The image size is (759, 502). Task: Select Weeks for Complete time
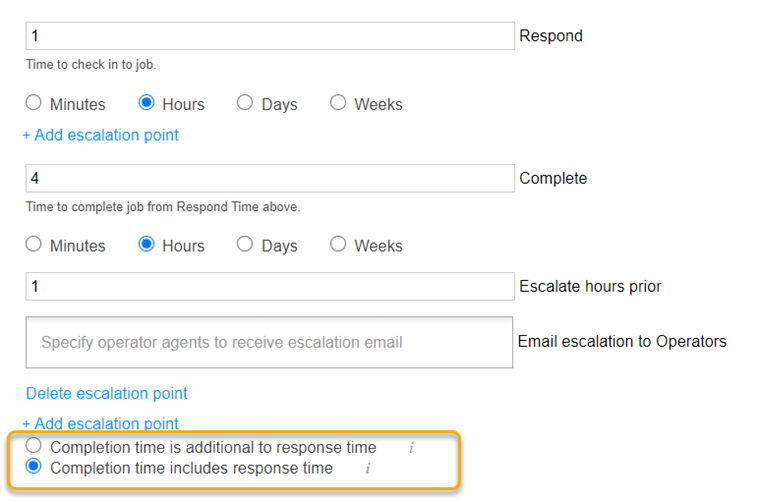(x=338, y=245)
